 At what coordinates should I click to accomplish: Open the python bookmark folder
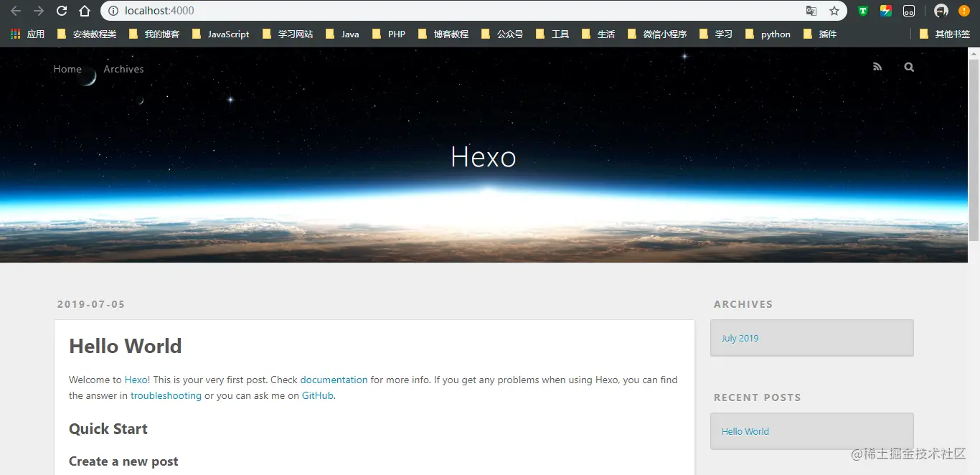[768, 34]
